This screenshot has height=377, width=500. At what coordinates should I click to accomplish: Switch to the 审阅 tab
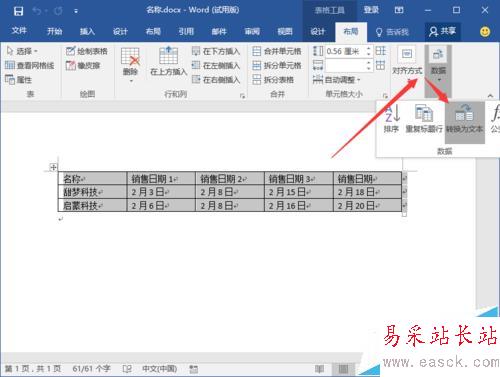click(252, 31)
